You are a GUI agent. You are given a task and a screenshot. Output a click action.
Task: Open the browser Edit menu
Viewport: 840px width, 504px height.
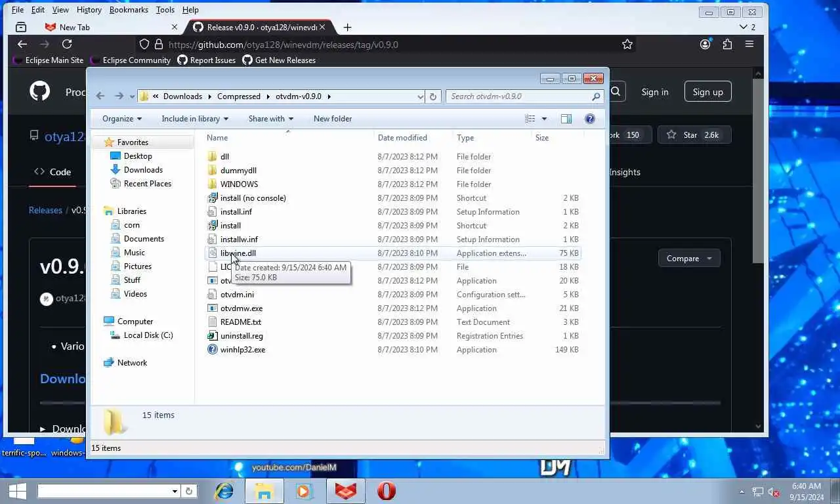[x=38, y=10]
